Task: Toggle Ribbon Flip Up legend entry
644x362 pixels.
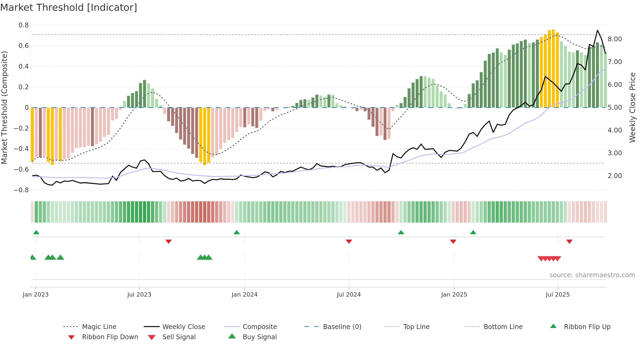Action: (x=580, y=327)
